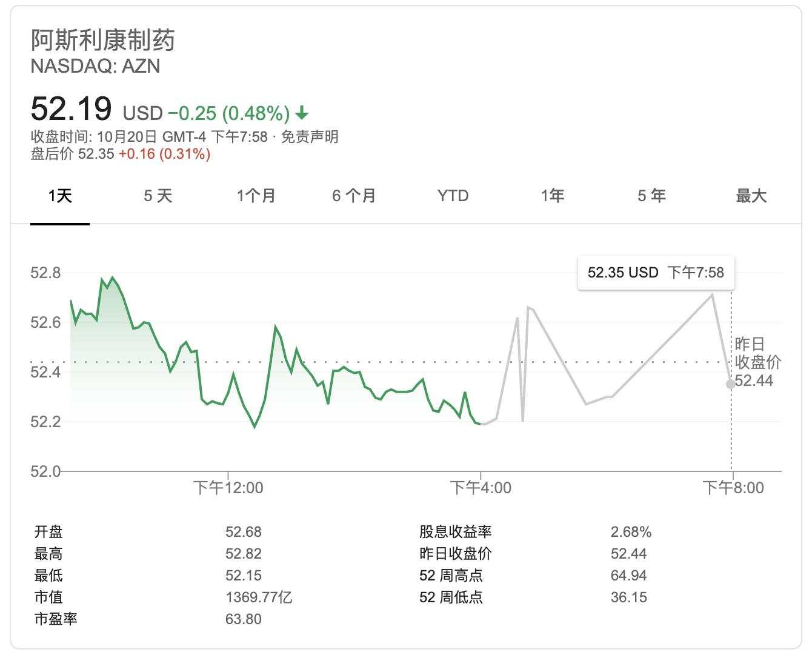
Task: Click the 下午4:00 axis label
Action: point(481,488)
